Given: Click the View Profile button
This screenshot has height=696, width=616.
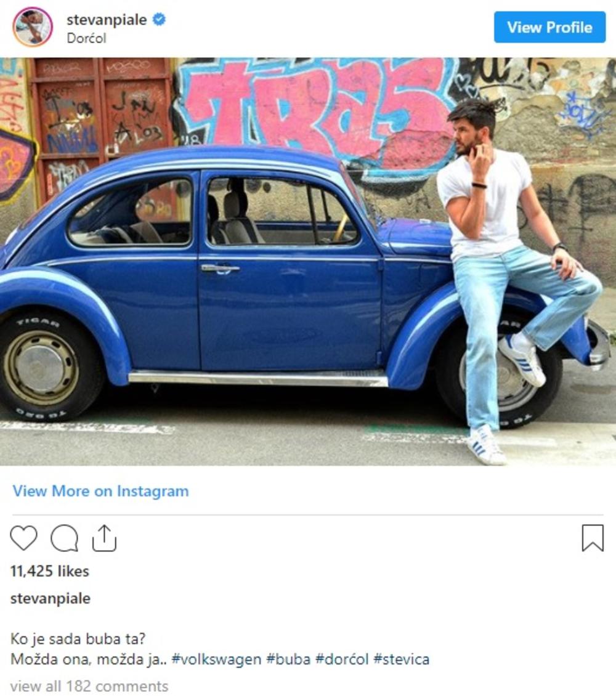Looking at the screenshot, I should coord(549,28).
